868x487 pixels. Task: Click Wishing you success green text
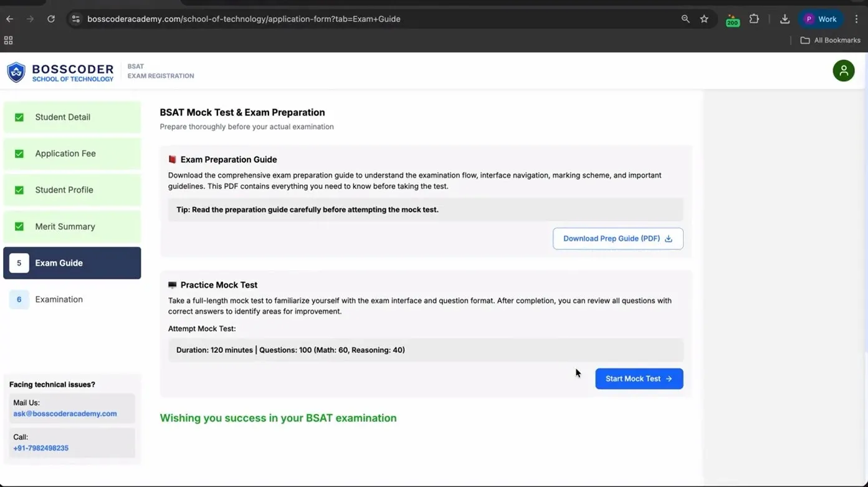[x=278, y=418]
